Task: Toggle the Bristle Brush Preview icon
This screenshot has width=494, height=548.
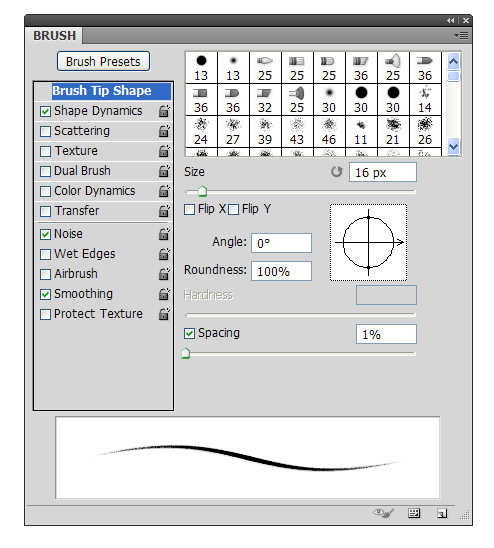Action: click(383, 513)
